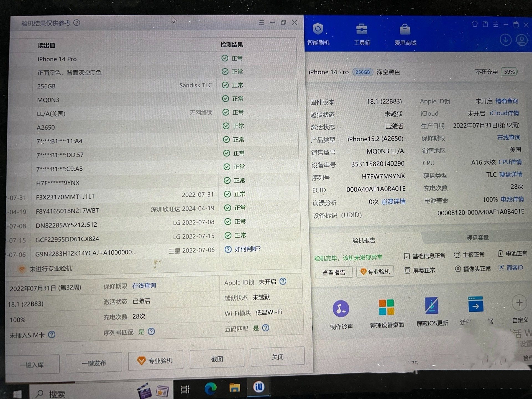
Task: Click the 关闭 button
Action: pos(277,357)
